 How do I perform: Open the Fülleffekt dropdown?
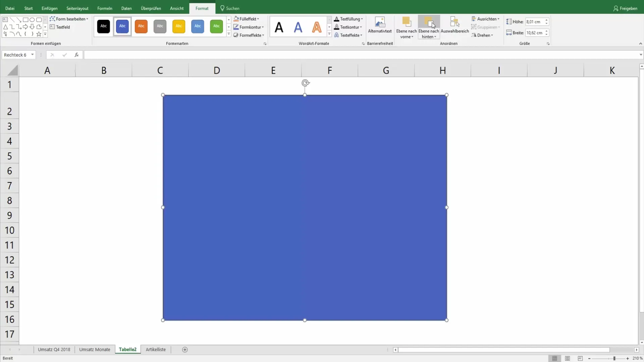point(247,19)
